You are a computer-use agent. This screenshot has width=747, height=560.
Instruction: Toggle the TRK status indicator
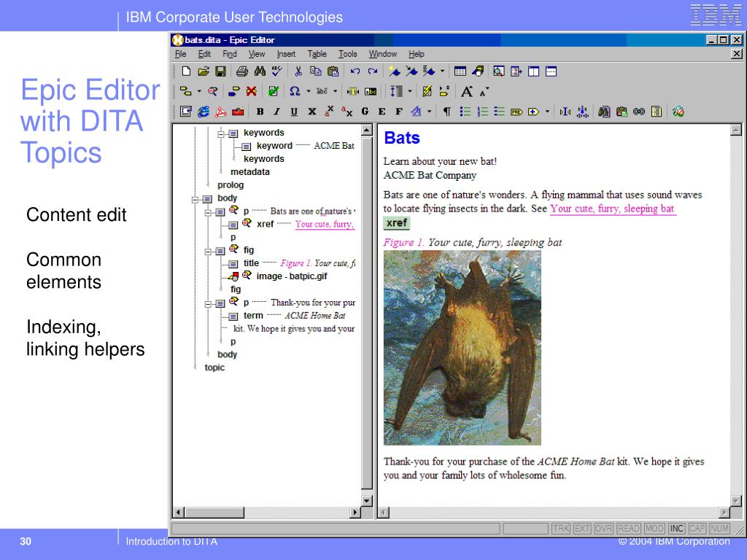(x=561, y=529)
